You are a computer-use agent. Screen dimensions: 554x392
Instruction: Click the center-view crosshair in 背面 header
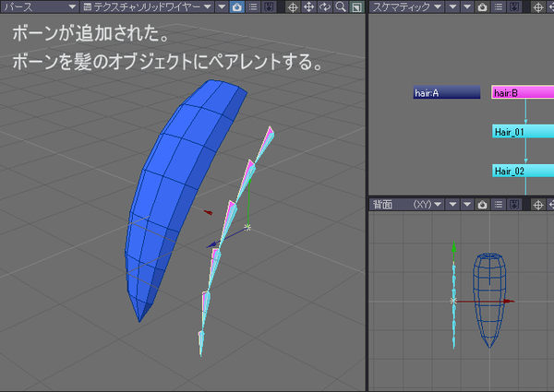pos(538,204)
